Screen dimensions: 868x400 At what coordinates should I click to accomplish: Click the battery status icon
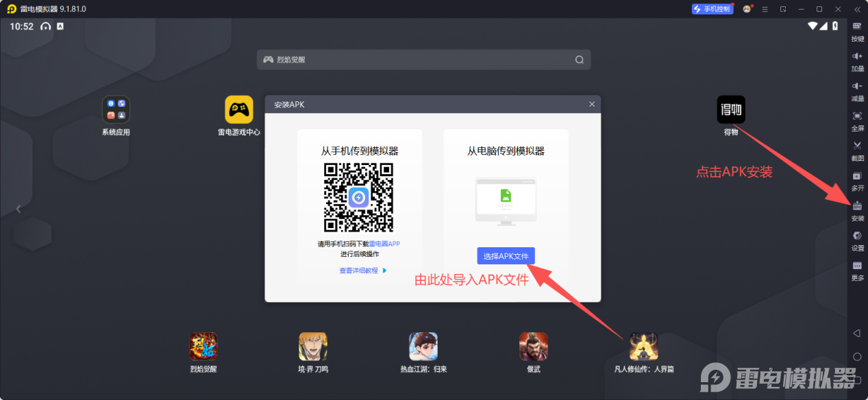click(x=835, y=26)
